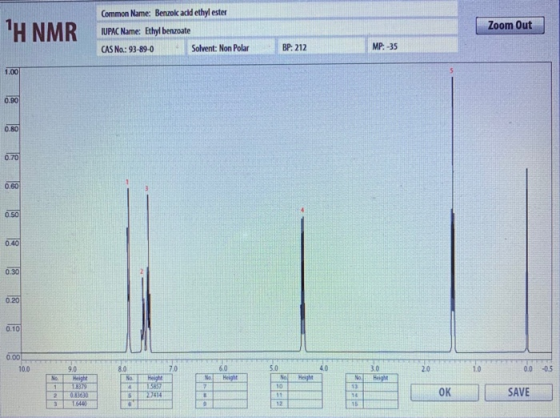Click the height value 1.6440 in table
Image resolution: width=560 pixels, height=418 pixels.
80,404
